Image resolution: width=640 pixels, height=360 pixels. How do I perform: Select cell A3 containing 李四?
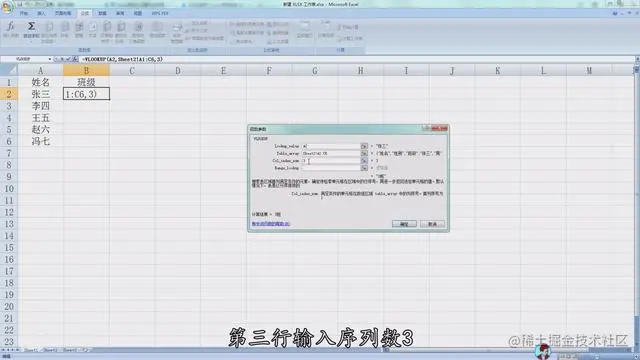coord(40,106)
